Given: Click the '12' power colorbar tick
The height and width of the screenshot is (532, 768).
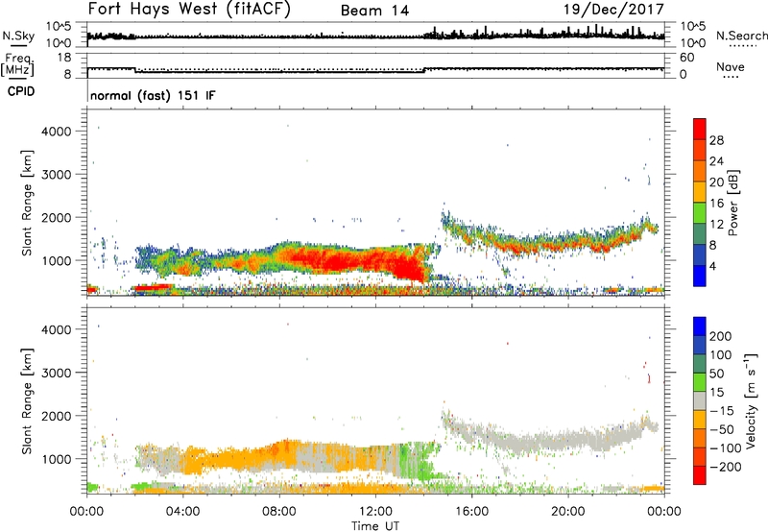Looking at the screenshot, I should tap(716, 224).
